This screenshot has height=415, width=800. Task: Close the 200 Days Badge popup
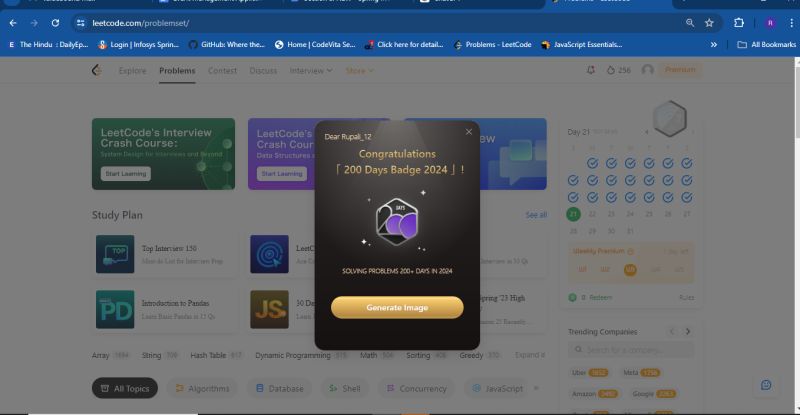tap(468, 132)
